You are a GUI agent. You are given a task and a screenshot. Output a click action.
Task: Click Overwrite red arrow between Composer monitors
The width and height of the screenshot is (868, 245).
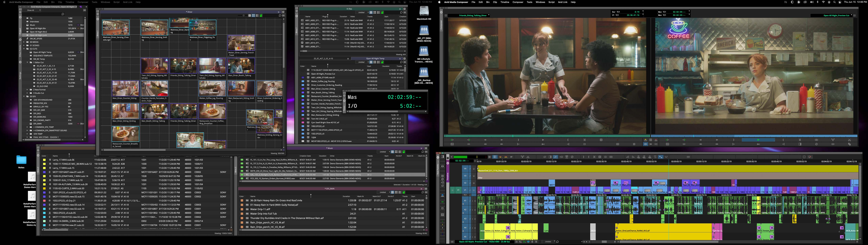pyautogui.click(x=656, y=140)
